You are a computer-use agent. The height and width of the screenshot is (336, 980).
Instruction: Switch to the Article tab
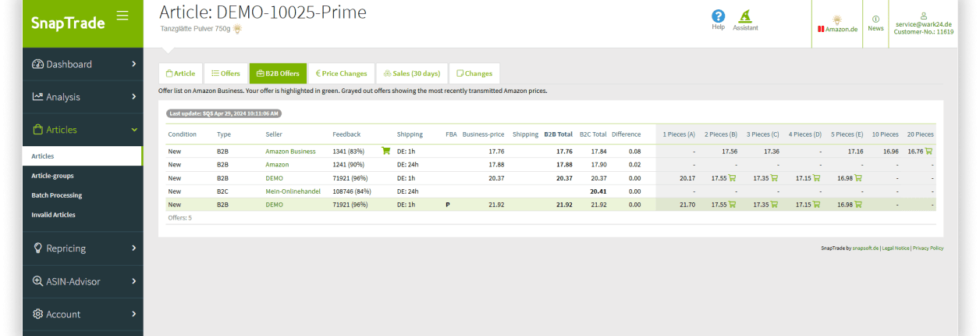point(180,73)
